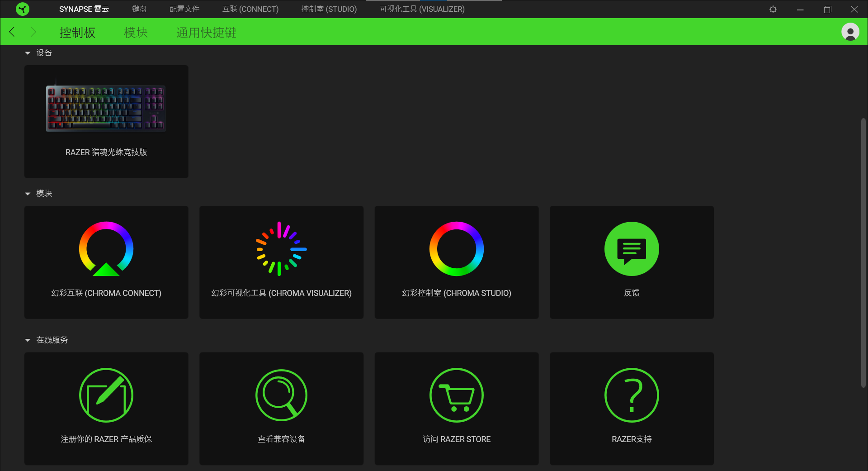Click the green feedback chat bubble icon
868x471 pixels.
tap(632, 249)
